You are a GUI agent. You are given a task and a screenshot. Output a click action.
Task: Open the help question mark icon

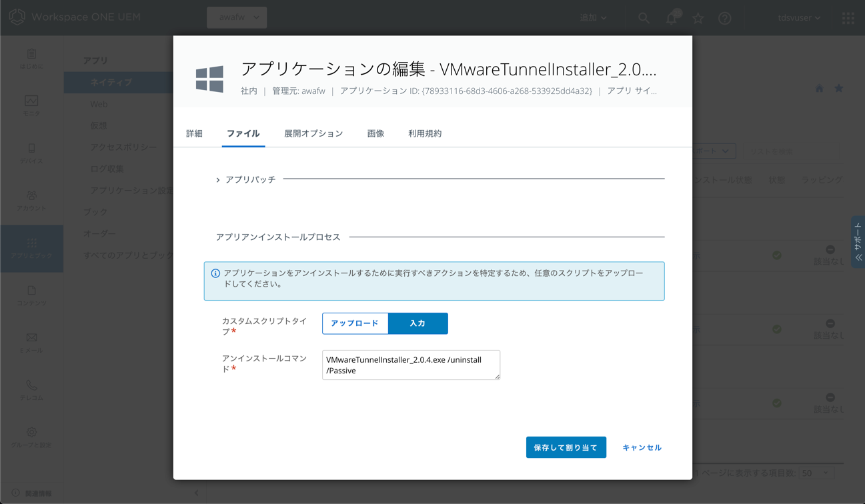(x=724, y=18)
